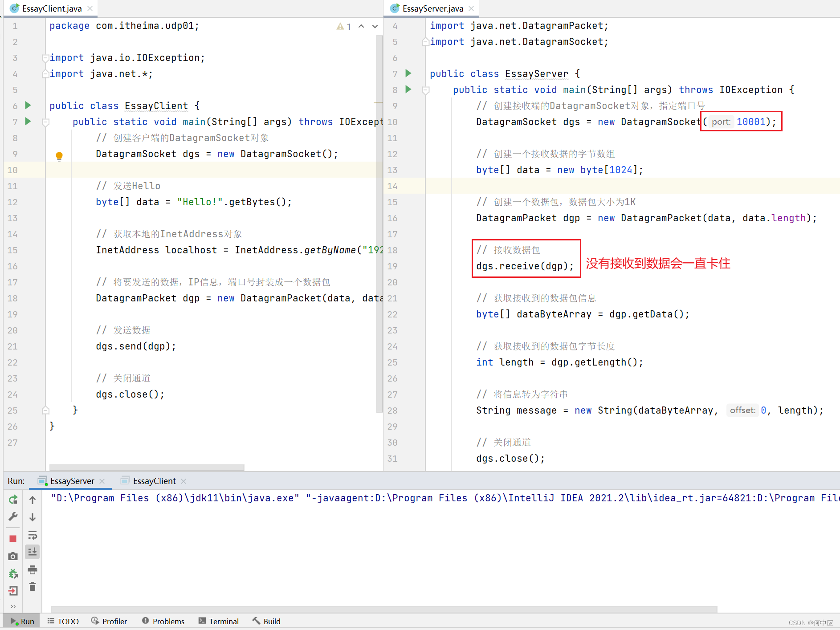
Task: Open the Terminal tool window
Action: coord(219,622)
